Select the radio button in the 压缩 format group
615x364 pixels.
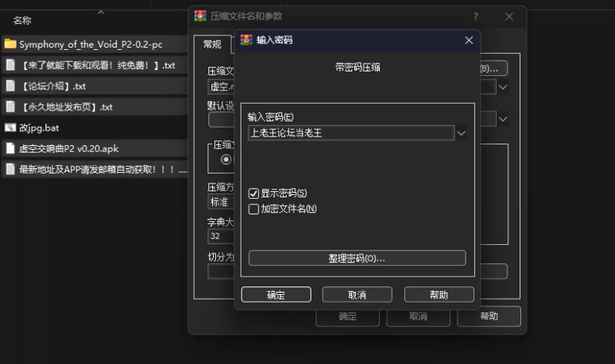pyautogui.click(x=226, y=160)
